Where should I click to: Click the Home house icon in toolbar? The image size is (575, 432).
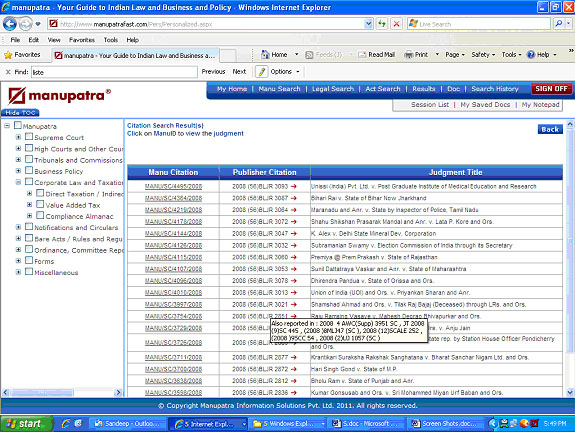coord(265,55)
